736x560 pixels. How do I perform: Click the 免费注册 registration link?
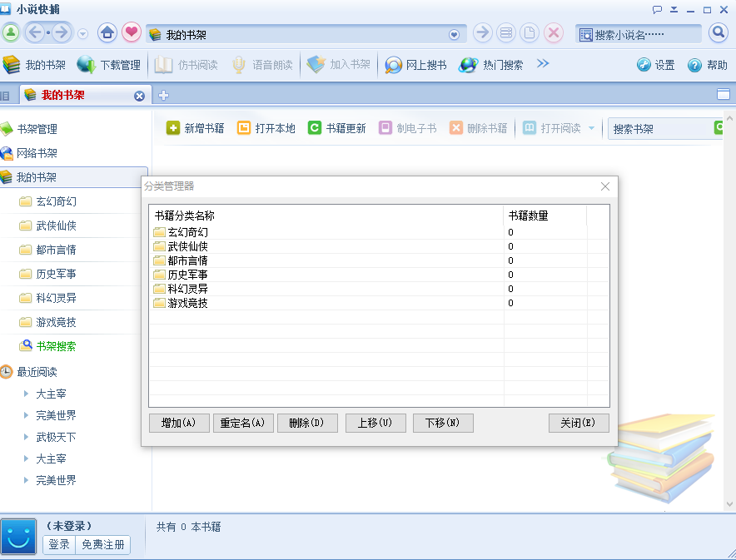(x=102, y=545)
